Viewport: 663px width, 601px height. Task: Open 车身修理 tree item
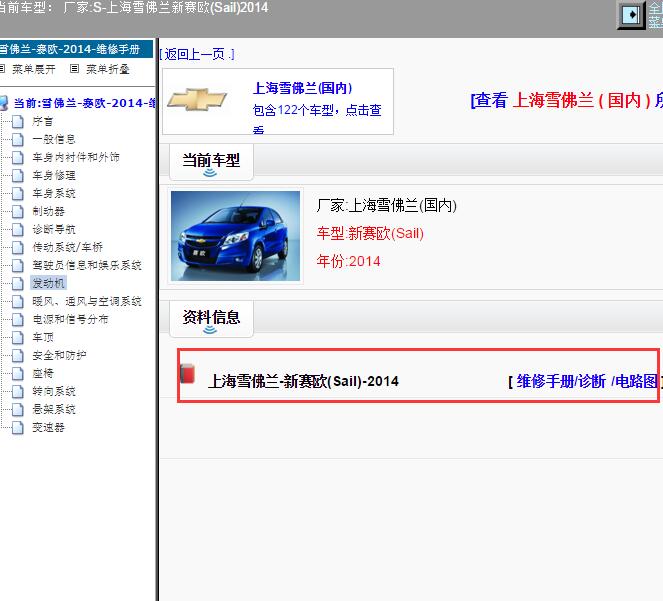click(x=54, y=176)
